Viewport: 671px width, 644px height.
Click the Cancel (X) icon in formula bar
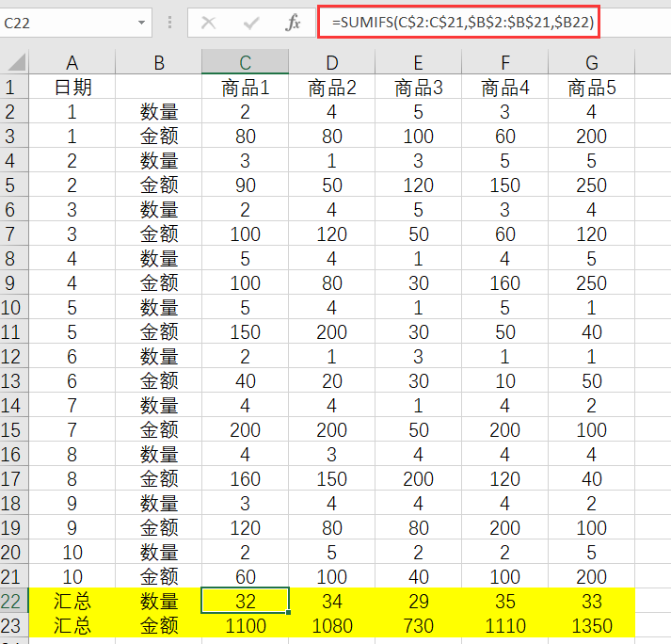tap(208, 23)
